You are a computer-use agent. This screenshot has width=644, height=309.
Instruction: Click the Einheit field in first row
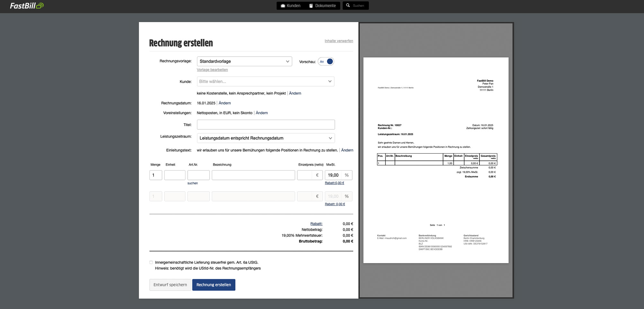click(175, 175)
